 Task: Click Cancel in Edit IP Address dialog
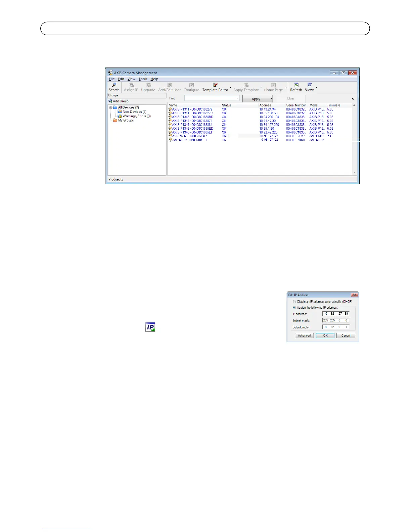(x=346, y=336)
